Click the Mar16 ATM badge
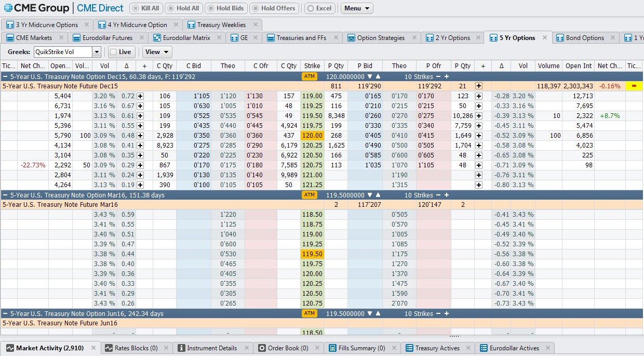 (310, 195)
